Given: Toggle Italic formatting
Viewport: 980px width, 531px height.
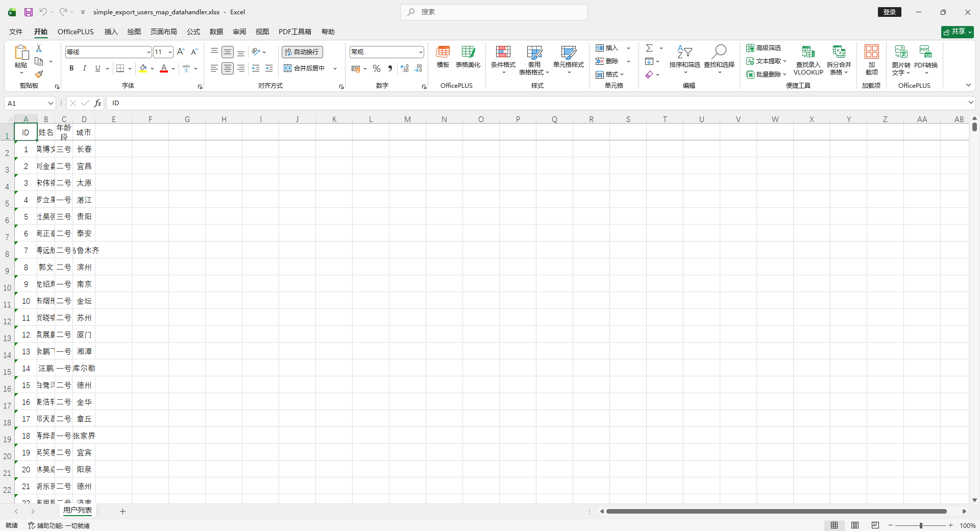Looking at the screenshot, I should (x=85, y=68).
